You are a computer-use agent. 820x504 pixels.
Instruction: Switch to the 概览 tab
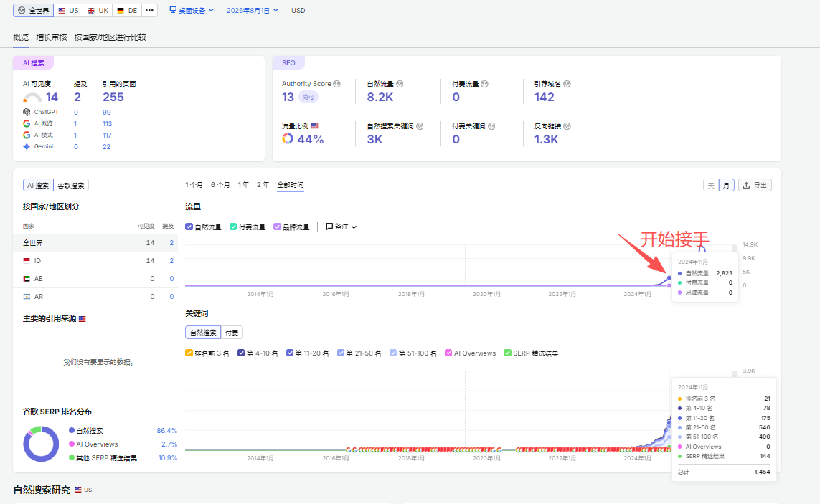pos(21,38)
